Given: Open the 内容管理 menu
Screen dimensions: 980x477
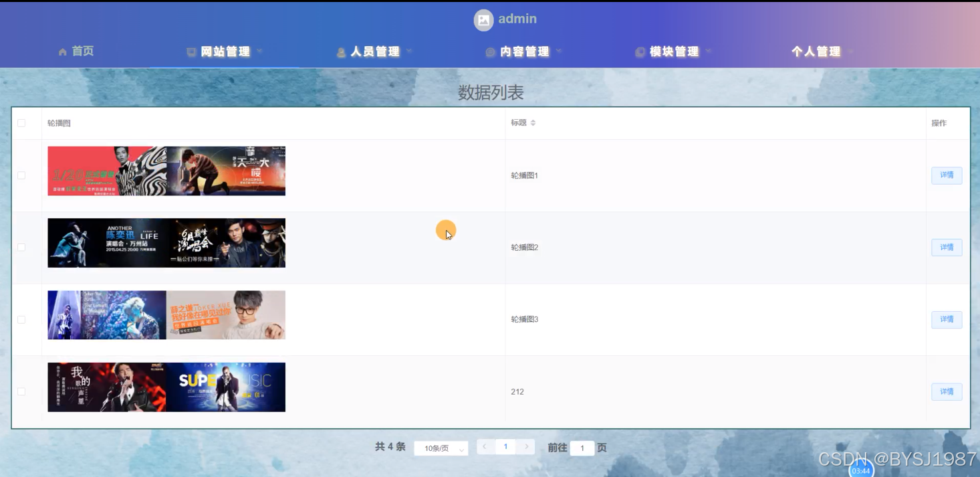Looking at the screenshot, I should click(525, 52).
